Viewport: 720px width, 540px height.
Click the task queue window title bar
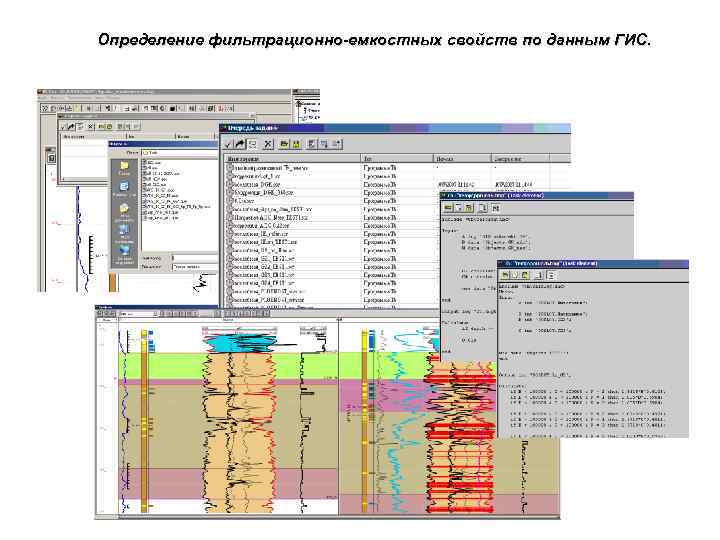[x=395, y=128]
